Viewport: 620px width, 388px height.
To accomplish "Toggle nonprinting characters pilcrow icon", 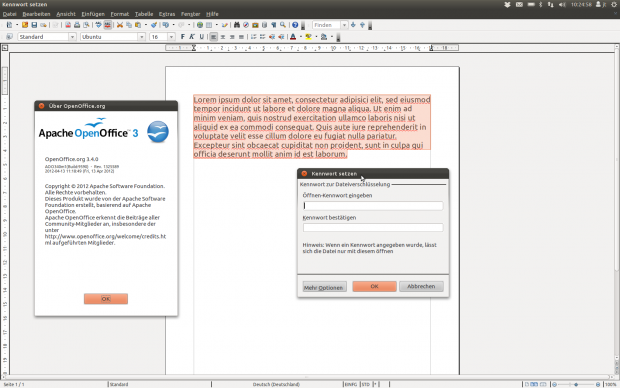I will click(x=274, y=25).
